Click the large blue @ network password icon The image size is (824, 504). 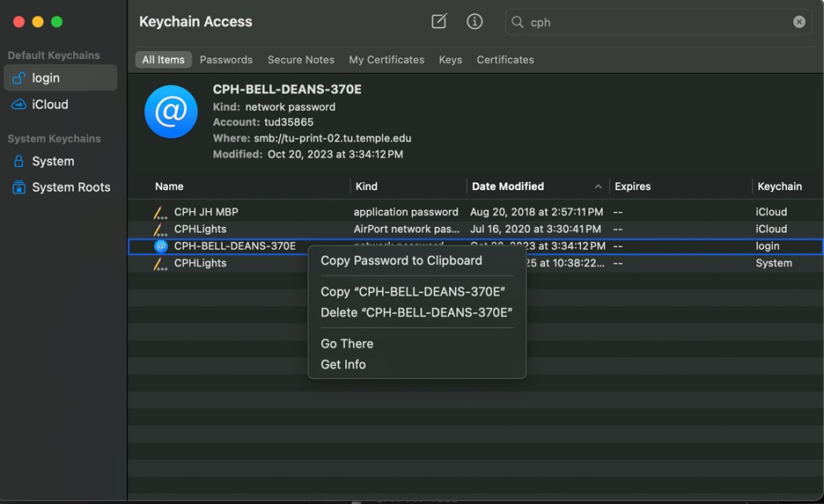tap(171, 112)
